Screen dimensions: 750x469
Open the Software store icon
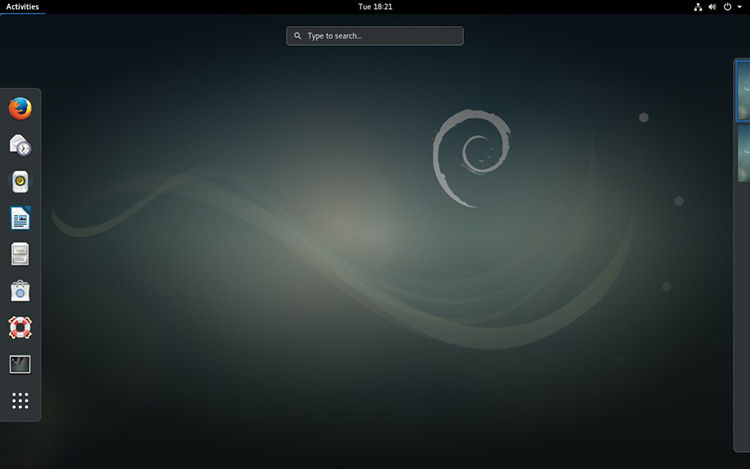click(20, 291)
